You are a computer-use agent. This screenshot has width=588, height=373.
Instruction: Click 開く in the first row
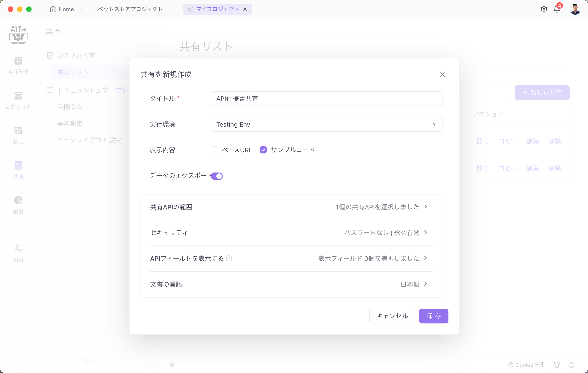(x=482, y=141)
